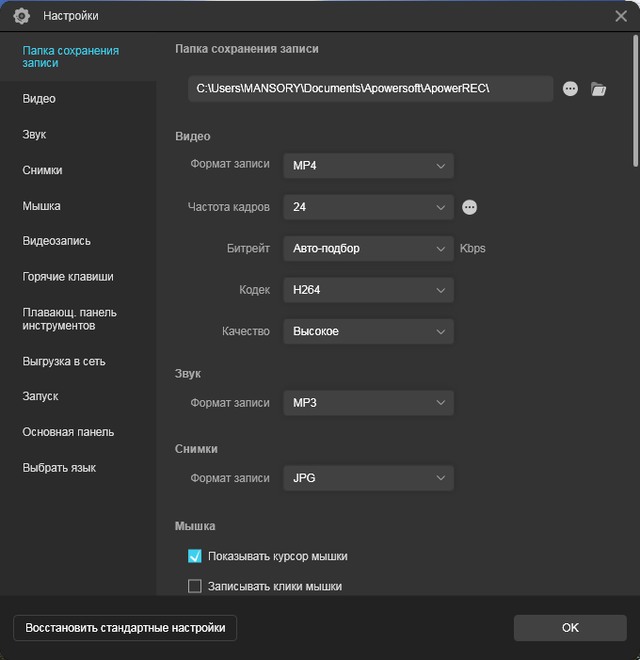Open the Частота кадров dropdown
The width and height of the screenshot is (640, 660).
click(368, 207)
